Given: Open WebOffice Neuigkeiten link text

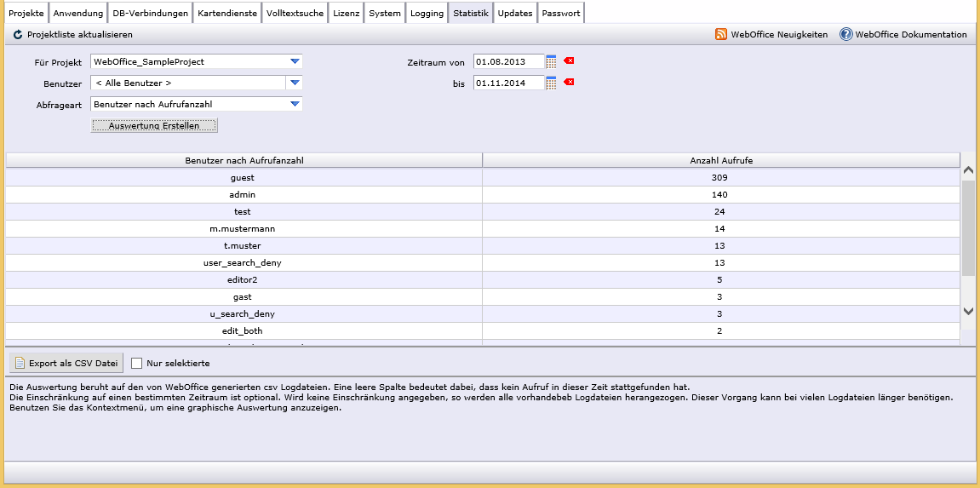Looking at the screenshot, I should point(779,34).
